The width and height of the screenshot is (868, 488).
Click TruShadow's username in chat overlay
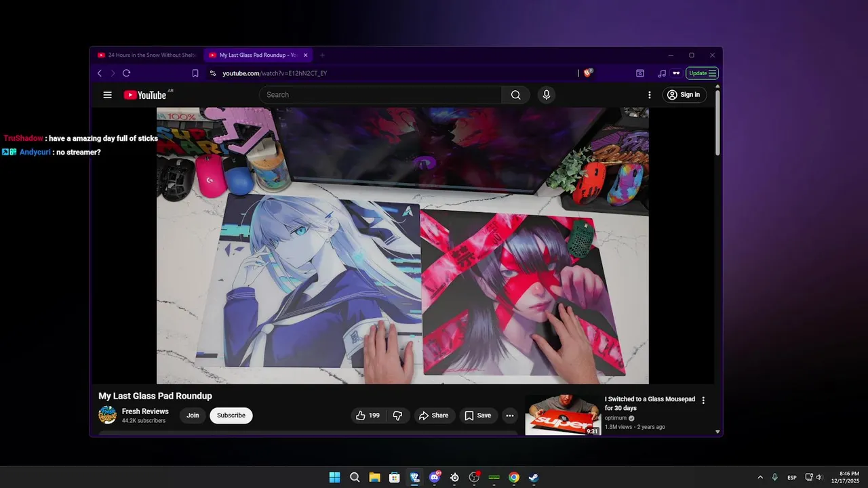pos(23,138)
